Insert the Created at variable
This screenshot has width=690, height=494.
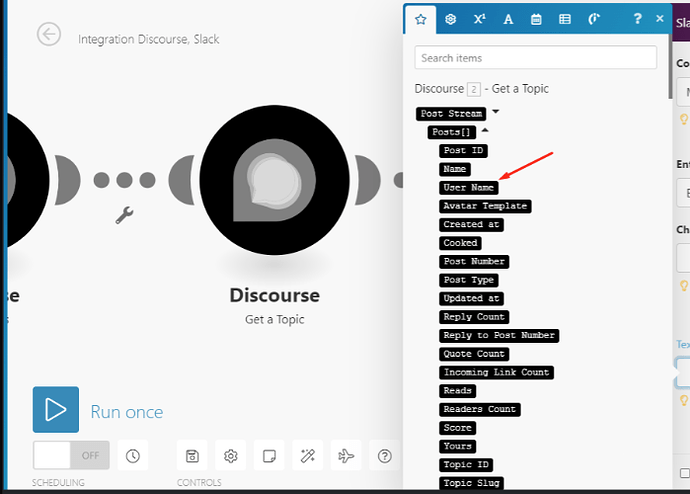pos(471,224)
